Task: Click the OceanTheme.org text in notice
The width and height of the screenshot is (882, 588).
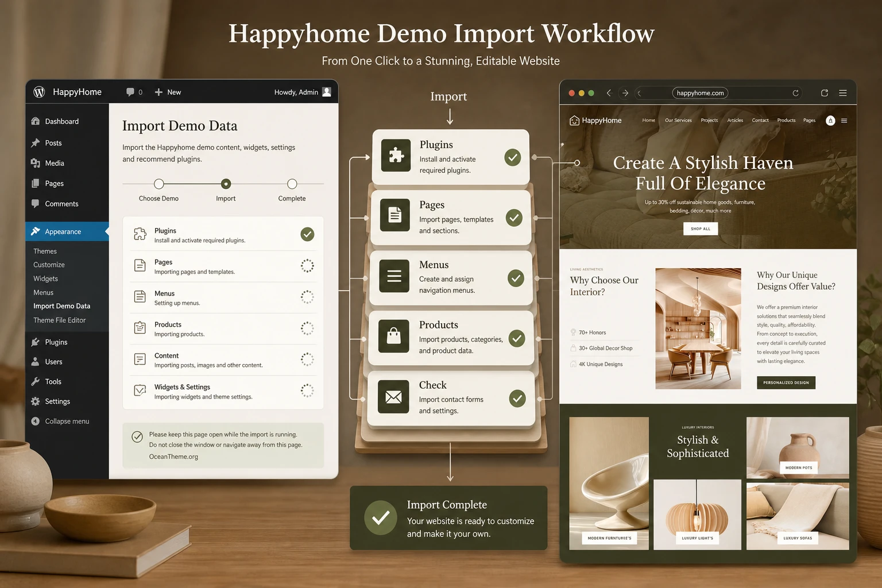Action: click(173, 457)
